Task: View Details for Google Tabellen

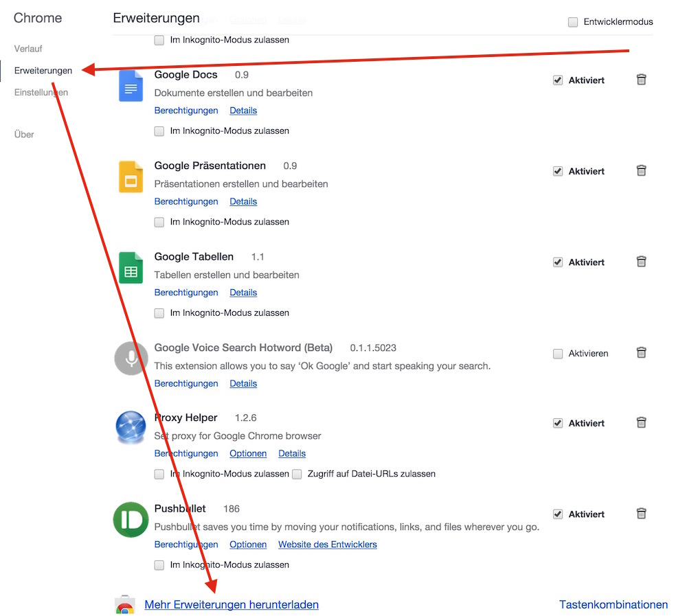Action: click(x=243, y=293)
